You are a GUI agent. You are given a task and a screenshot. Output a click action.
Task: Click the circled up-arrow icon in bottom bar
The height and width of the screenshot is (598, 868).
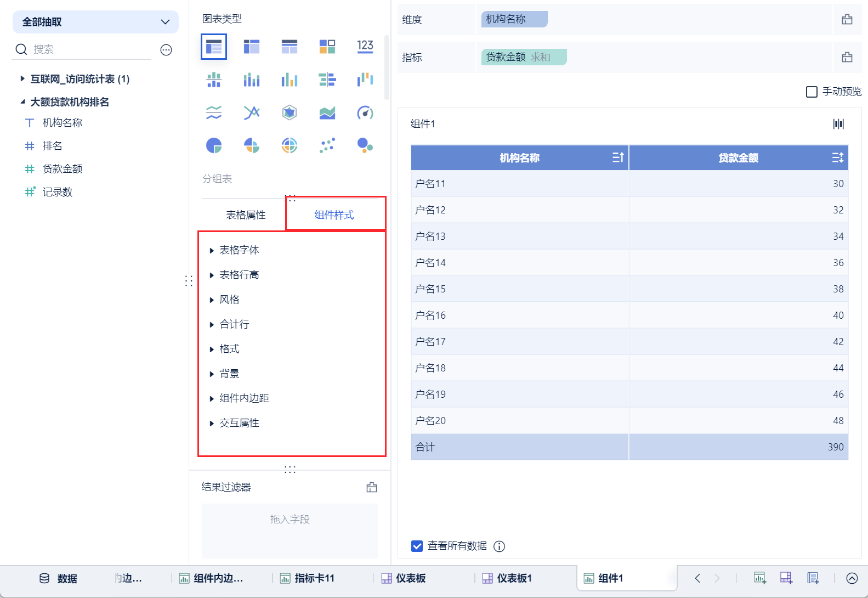(852, 578)
